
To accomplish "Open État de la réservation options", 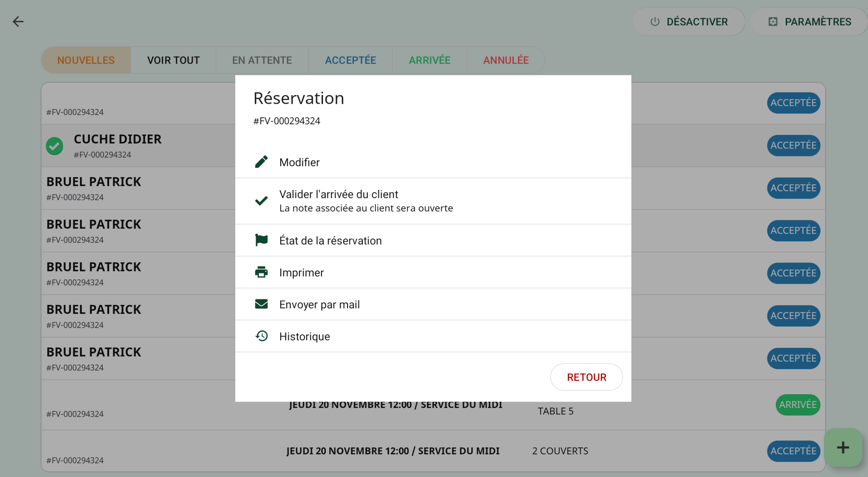I will 330,241.
